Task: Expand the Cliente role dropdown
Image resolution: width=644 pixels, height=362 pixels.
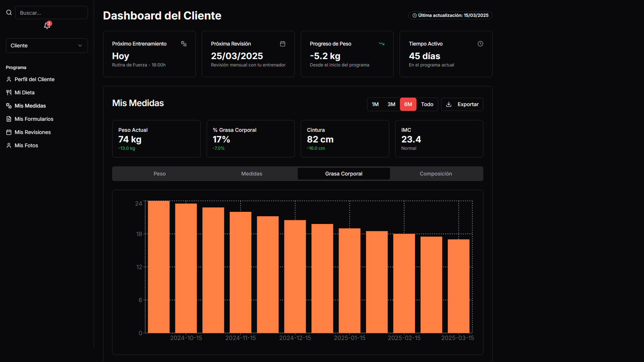Action: tap(47, 46)
